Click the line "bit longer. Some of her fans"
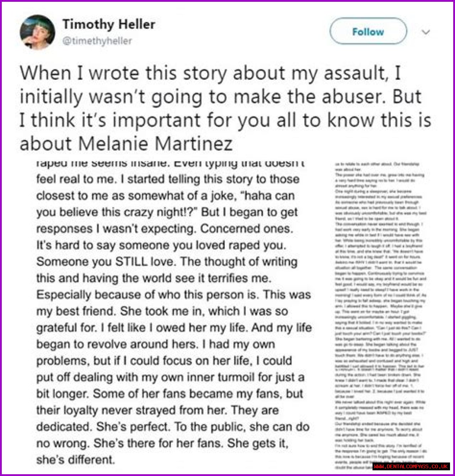Viewport: 455px width, 476px height. tap(170, 394)
